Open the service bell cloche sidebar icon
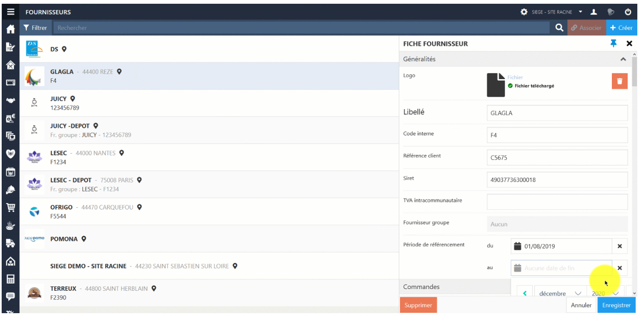 pos(10,189)
